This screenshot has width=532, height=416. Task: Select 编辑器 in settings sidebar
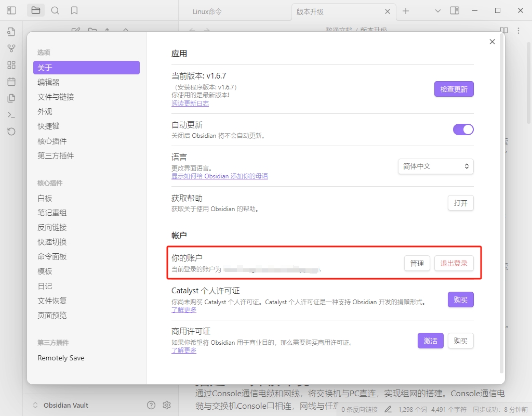(48, 82)
